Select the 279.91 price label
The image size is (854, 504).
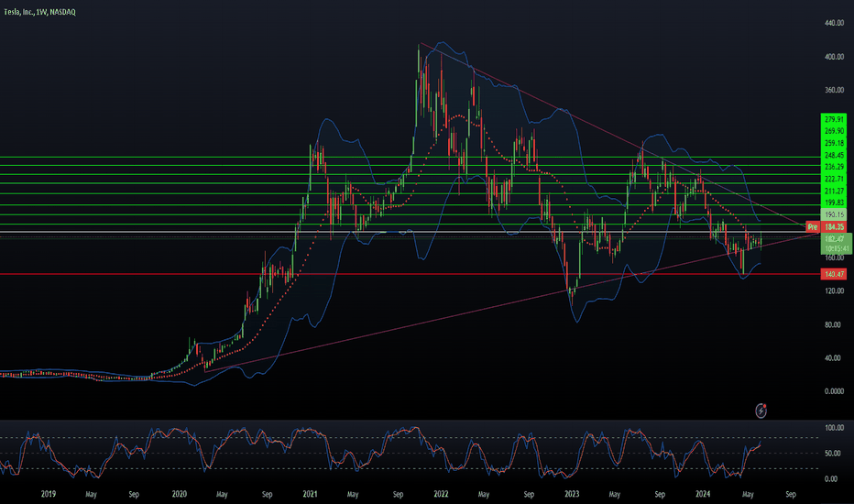click(x=834, y=119)
